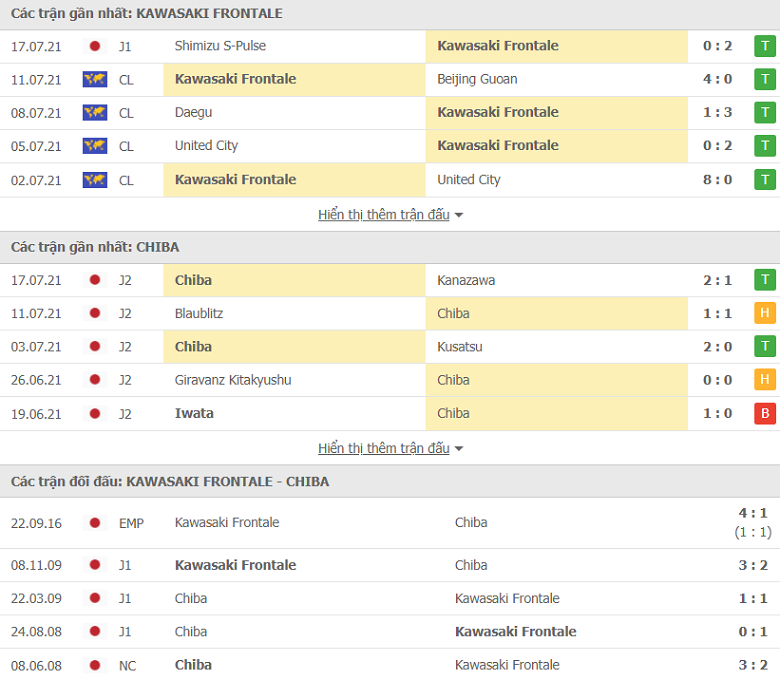Open Blaublitz team name
This screenshot has height=680, width=780.
pos(199,313)
